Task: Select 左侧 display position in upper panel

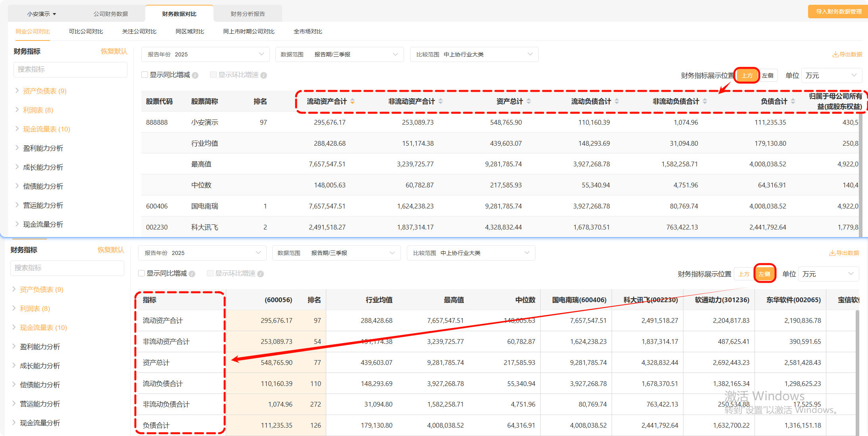Action: [x=768, y=75]
